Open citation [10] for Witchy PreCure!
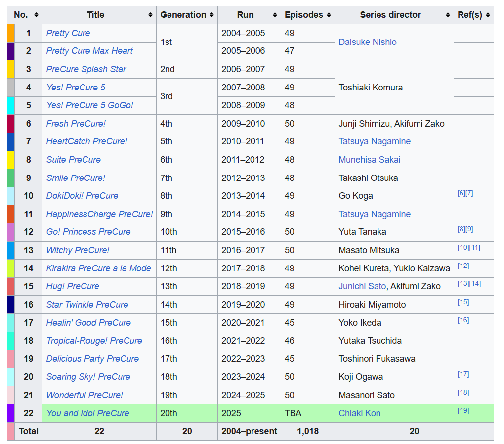504x444 pixels. (x=463, y=248)
